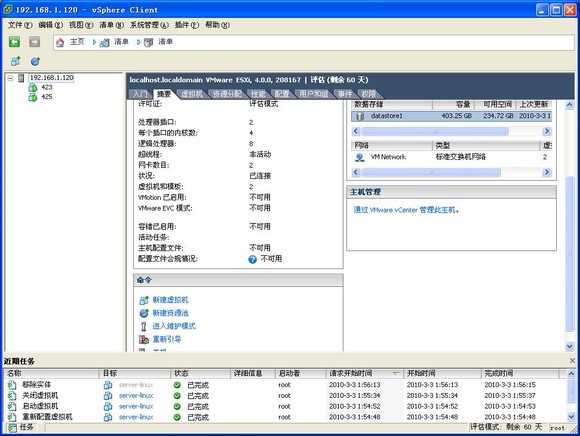Close the 近期任务 panel
The width and height of the screenshot is (580, 436).
click(572, 361)
